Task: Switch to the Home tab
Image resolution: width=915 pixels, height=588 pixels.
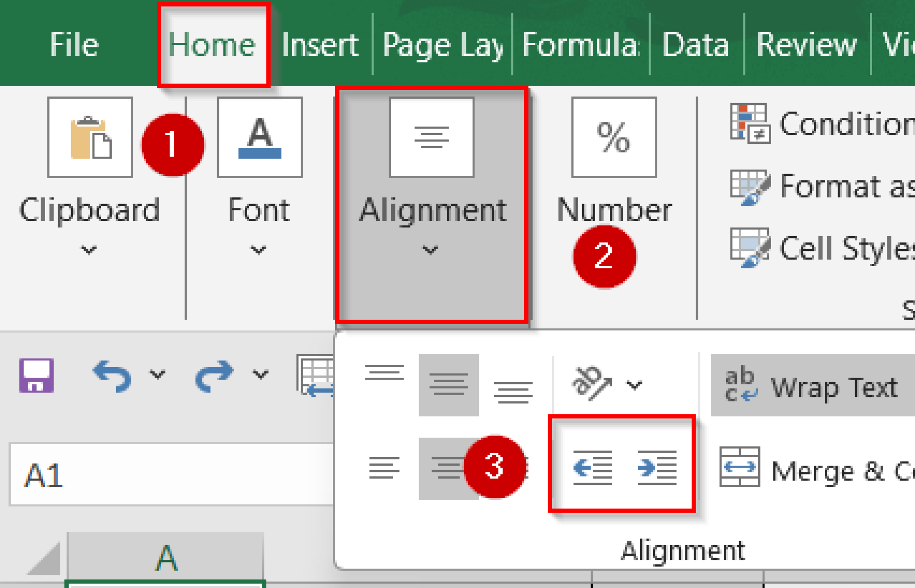Action: pos(213,44)
